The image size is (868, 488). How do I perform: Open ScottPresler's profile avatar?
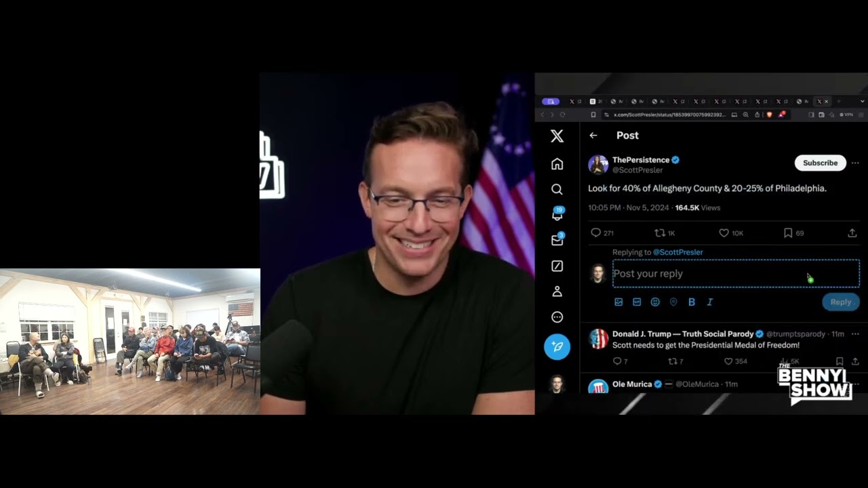tap(598, 165)
